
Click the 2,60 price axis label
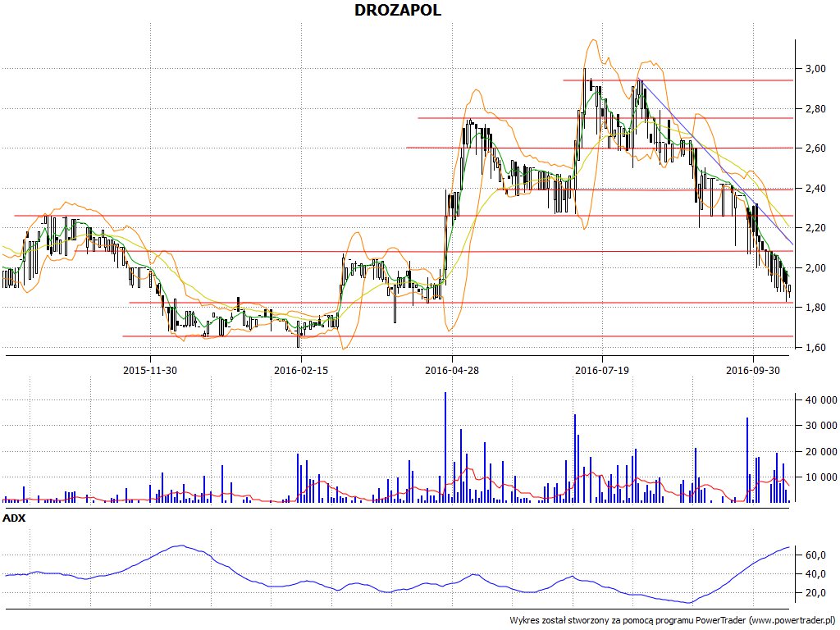pyautogui.click(x=815, y=148)
